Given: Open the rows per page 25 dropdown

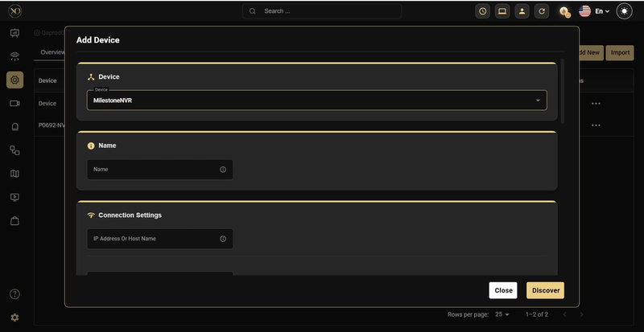Looking at the screenshot, I should tap(502, 314).
